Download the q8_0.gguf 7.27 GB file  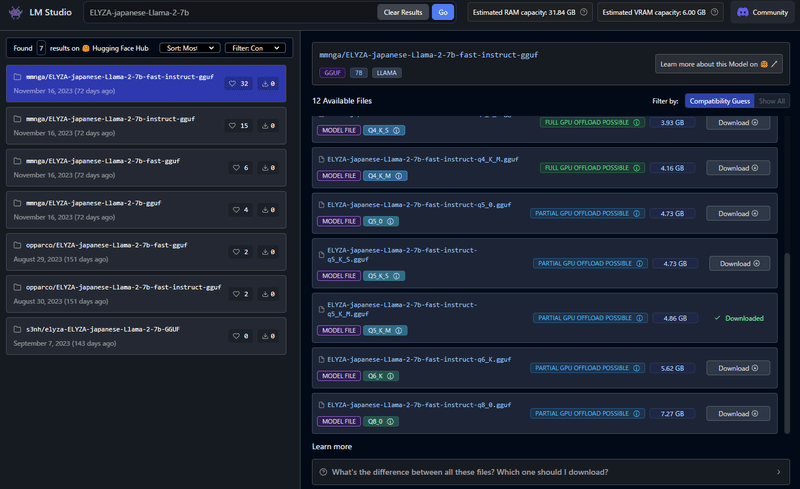[738, 413]
